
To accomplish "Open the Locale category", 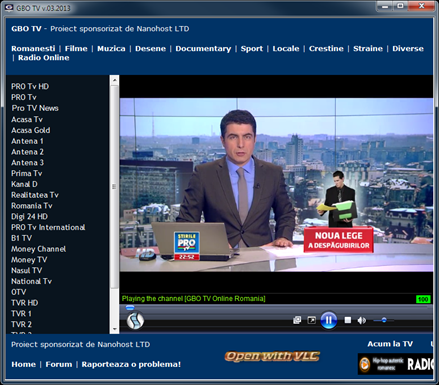I will tap(286, 49).
